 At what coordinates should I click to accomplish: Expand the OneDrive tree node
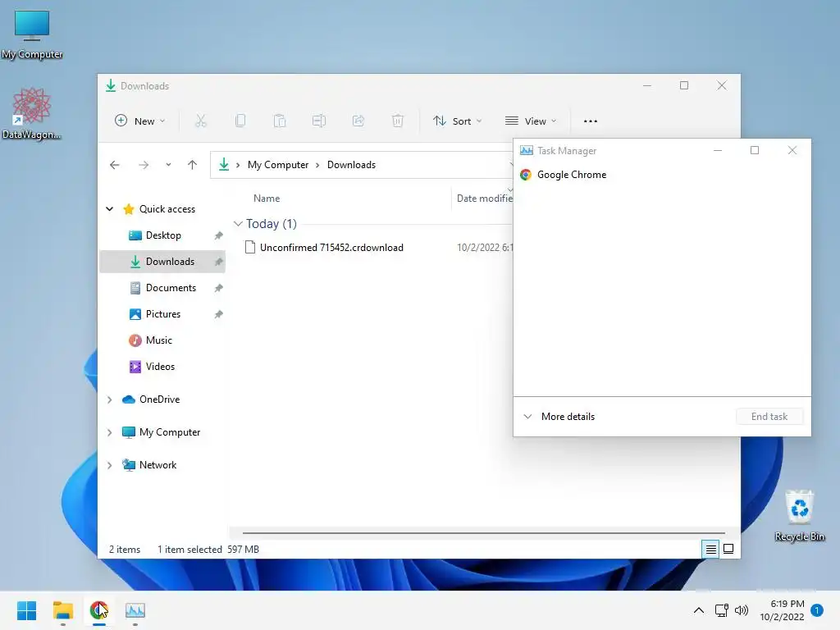[x=109, y=399]
